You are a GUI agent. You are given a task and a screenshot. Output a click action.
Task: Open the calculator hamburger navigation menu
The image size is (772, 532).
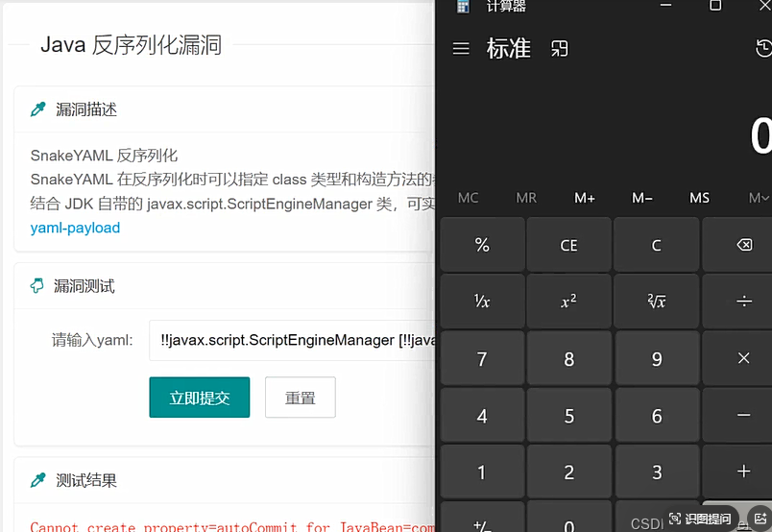[461, 49]
